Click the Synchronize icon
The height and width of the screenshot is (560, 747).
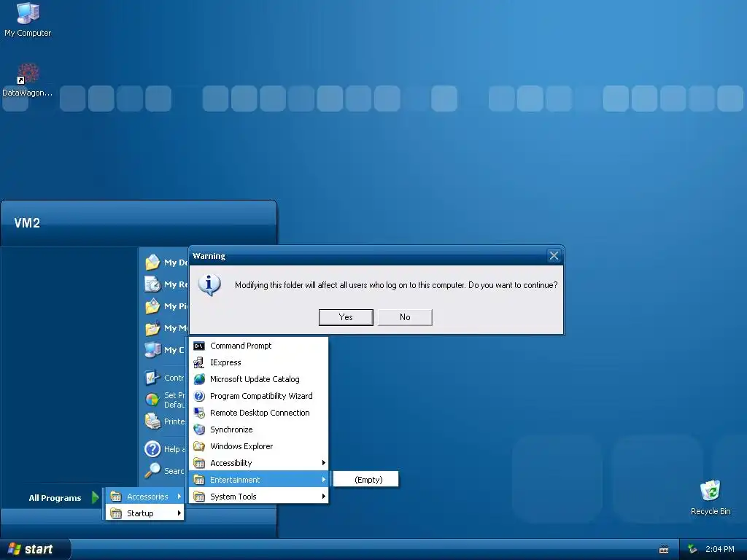(199, 429)
